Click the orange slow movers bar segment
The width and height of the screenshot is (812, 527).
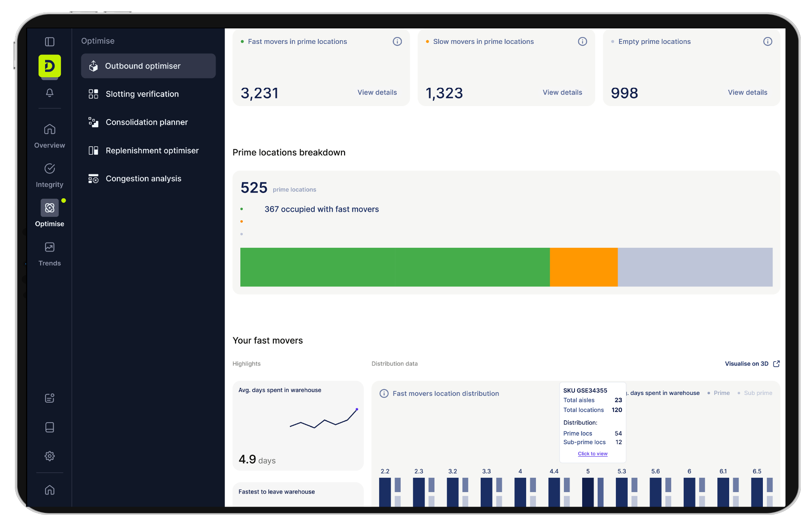(x=583, y=267)
